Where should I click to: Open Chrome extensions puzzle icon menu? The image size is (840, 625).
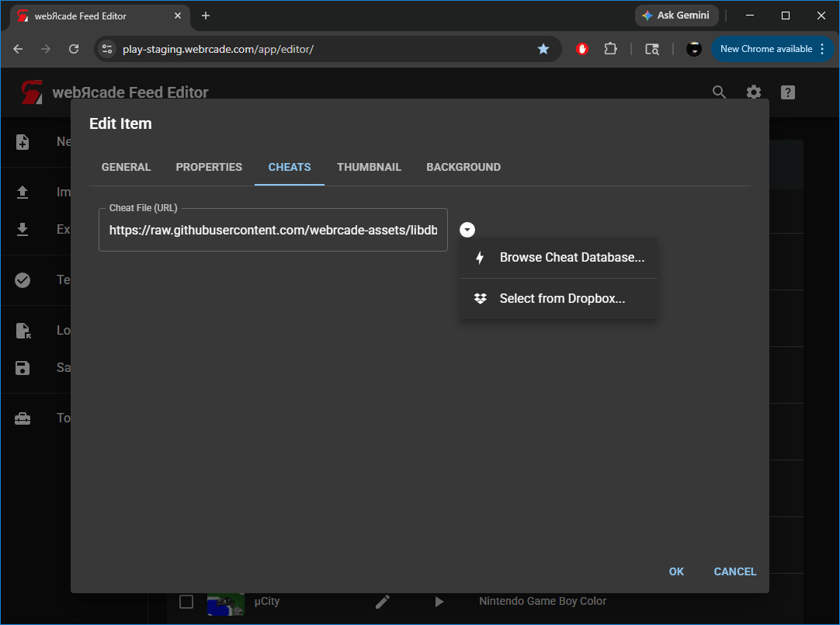(x=610, y=49)
